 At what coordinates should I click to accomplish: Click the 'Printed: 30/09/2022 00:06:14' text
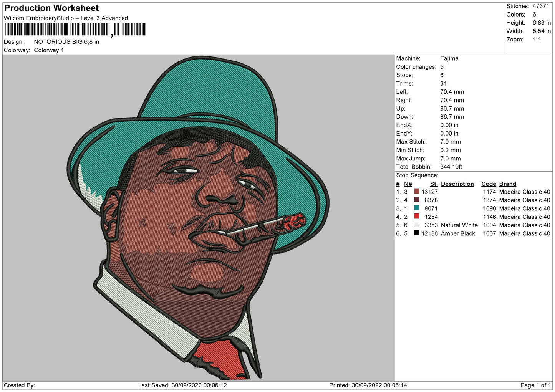[x=368, y=385]
